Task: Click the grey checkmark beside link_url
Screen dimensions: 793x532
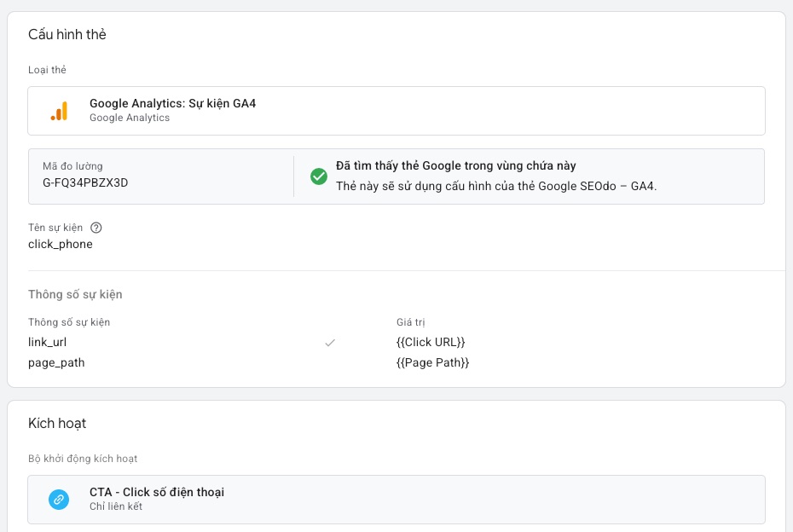Action: (330, 343)
